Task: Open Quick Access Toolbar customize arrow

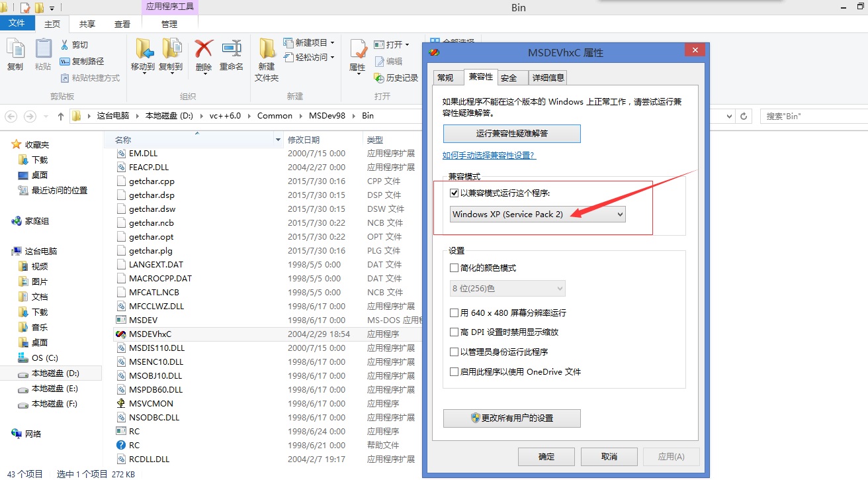Action: point(52,9)
